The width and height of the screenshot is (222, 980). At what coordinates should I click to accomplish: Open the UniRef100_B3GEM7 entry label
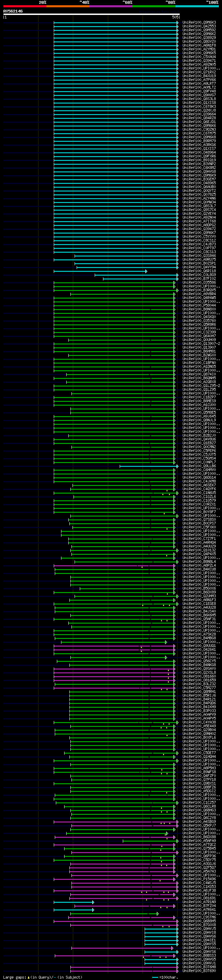tap(199, 179)
